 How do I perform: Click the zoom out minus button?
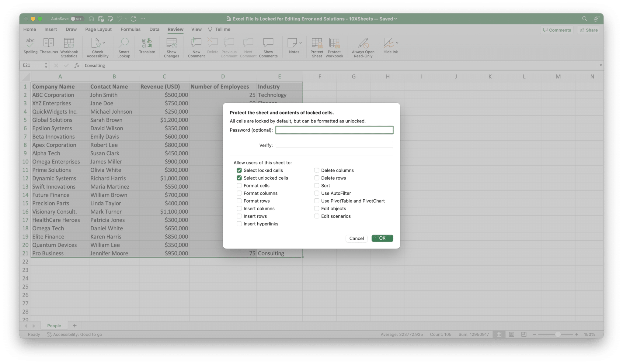[534, 334]
